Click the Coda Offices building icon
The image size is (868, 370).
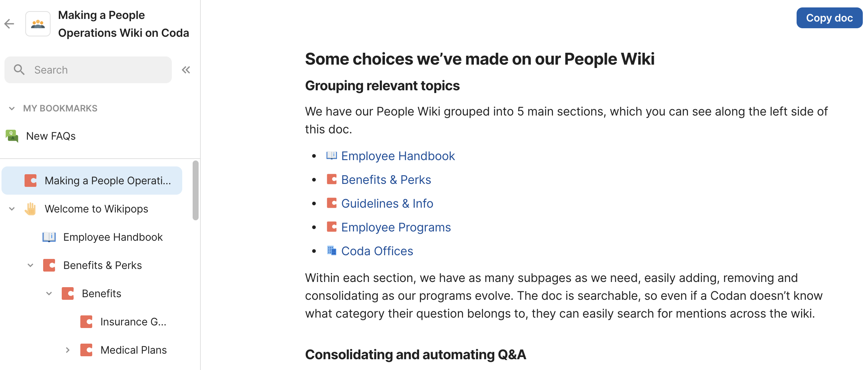tap(331, 251)
